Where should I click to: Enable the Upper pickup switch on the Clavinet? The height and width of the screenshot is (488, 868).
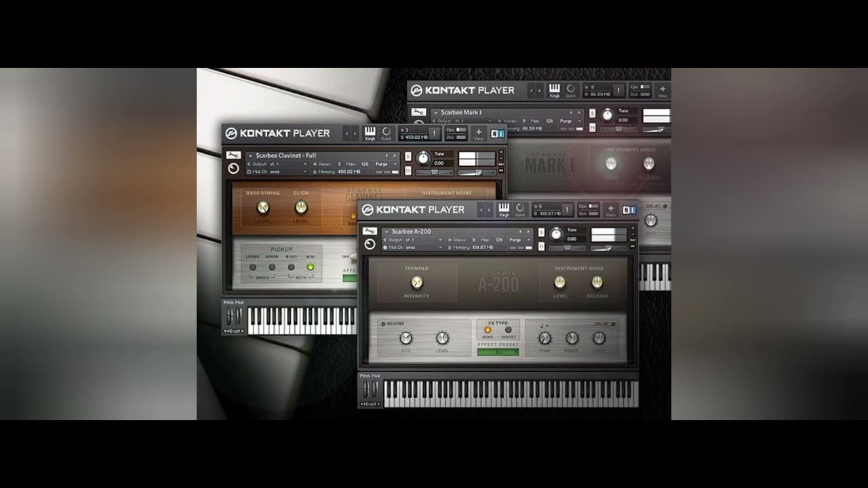point(271,267)
